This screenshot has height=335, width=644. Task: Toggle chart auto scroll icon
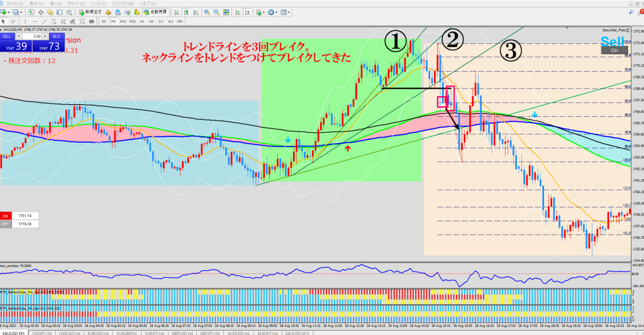click(238, 13)
